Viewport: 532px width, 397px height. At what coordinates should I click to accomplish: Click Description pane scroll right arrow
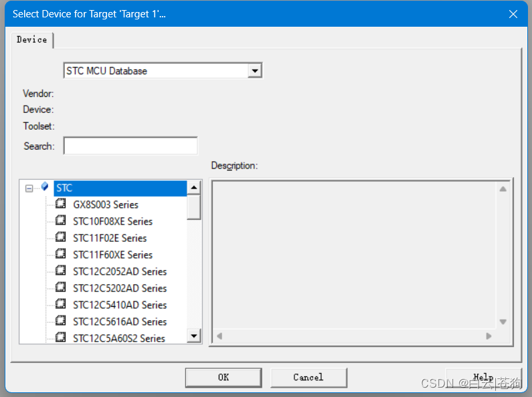click(x=489, y=336)
